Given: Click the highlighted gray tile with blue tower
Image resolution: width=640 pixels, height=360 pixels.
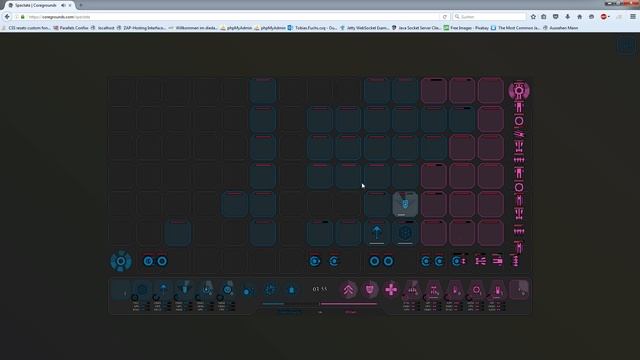Looking at the screenshot, I should coord(405,204).
